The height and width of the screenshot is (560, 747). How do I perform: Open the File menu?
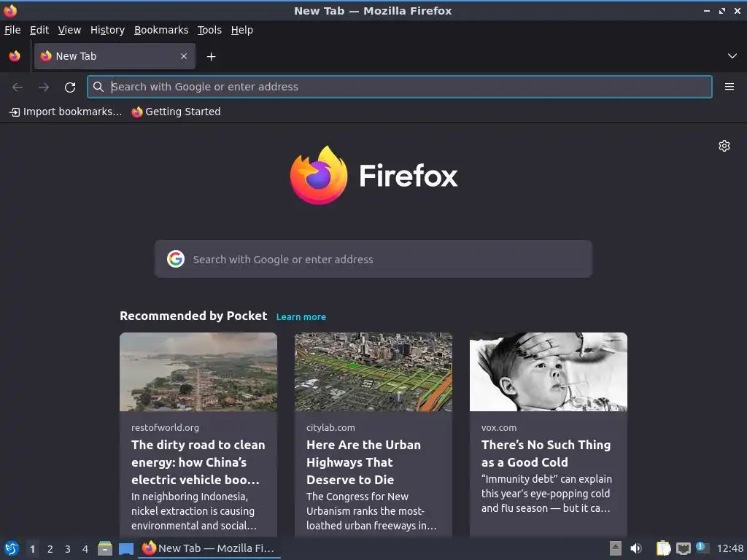click(12, 30)
